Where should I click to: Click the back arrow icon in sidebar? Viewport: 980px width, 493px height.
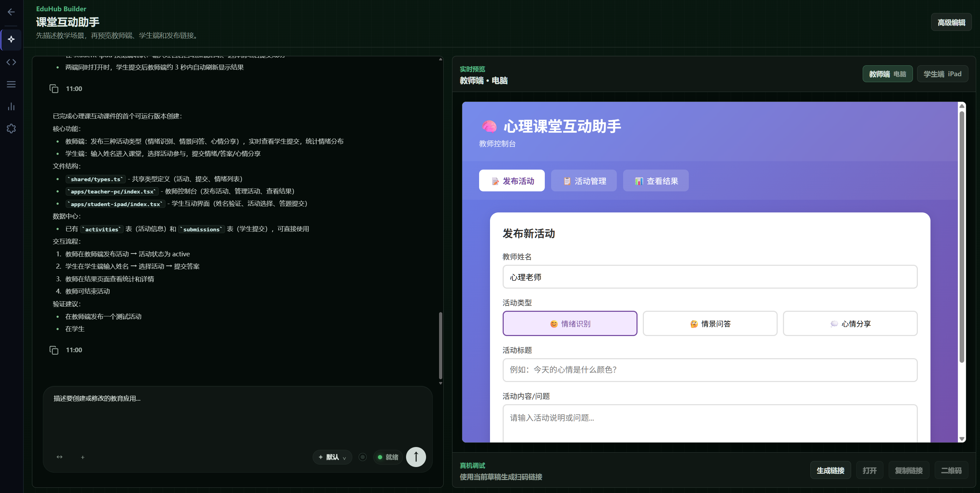pyautogui.click(x=11, y=12)
